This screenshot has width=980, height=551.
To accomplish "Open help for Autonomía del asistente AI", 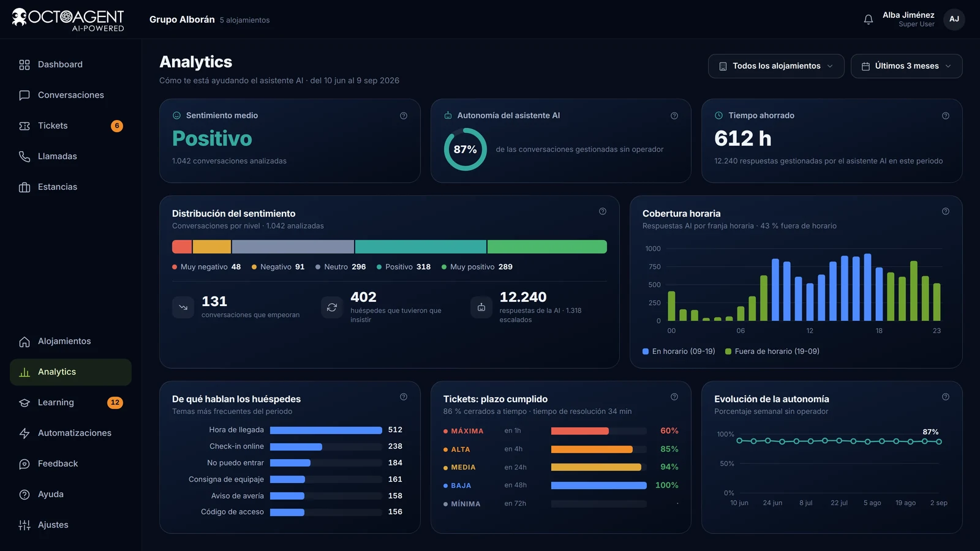I will point(674,116).
